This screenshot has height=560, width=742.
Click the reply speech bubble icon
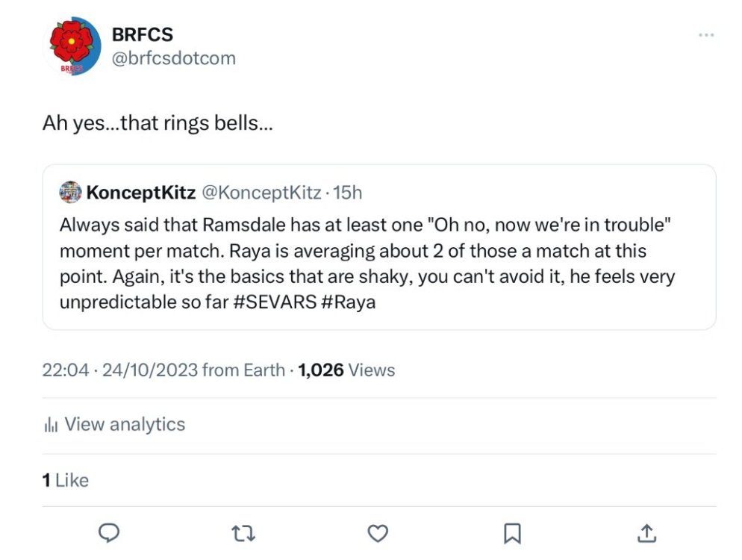tap(110, 532)
